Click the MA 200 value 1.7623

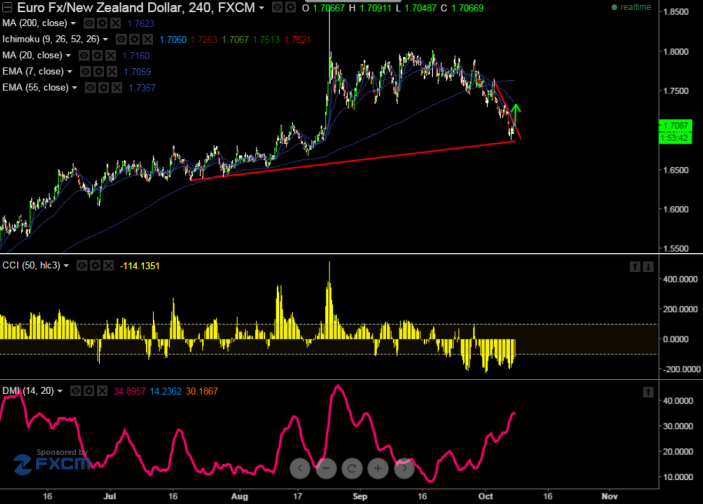point(141,23)
